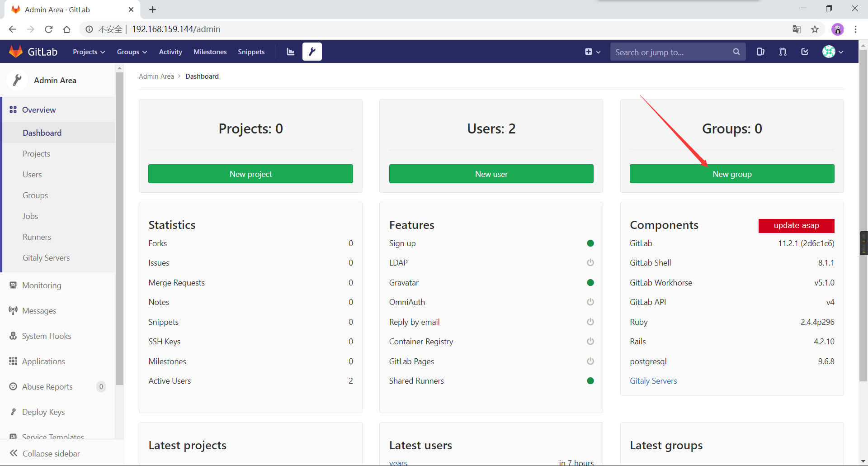Click the GitLab Pages power icon

pos(590,361)
